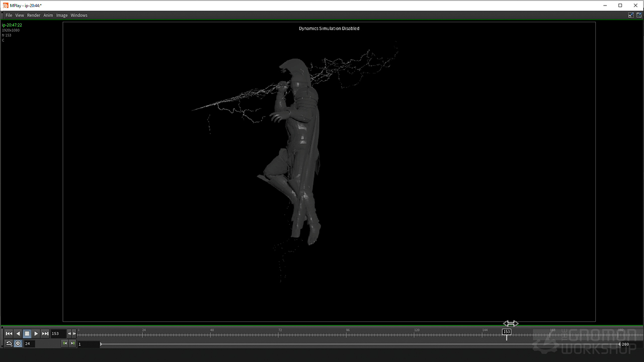The image size is (644, 362).
Task: Open the File menu
Action: pyautogui.click(x=9, y=15)
